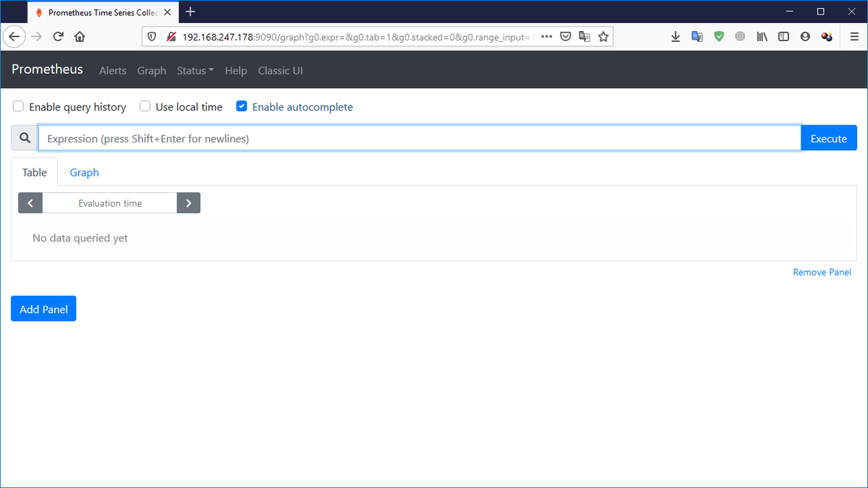
Task: Switch to the Graph panel tab
Action: click(x=85, y=172)
